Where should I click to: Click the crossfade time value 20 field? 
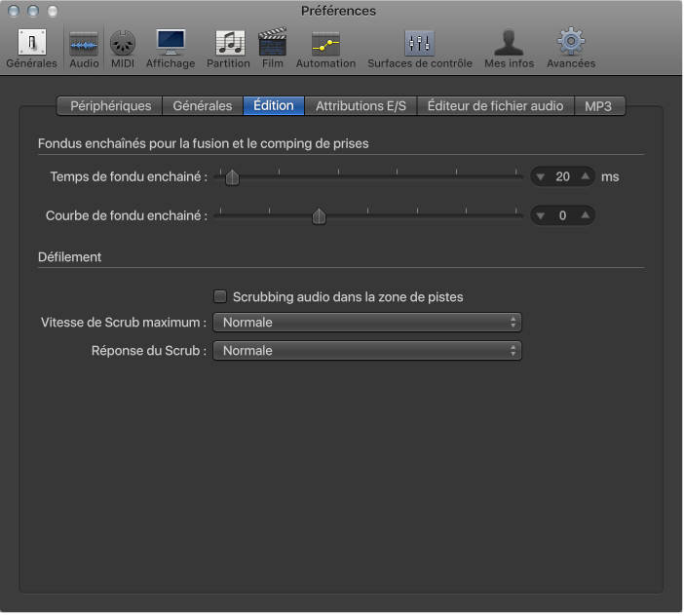(x=563, y=176)
